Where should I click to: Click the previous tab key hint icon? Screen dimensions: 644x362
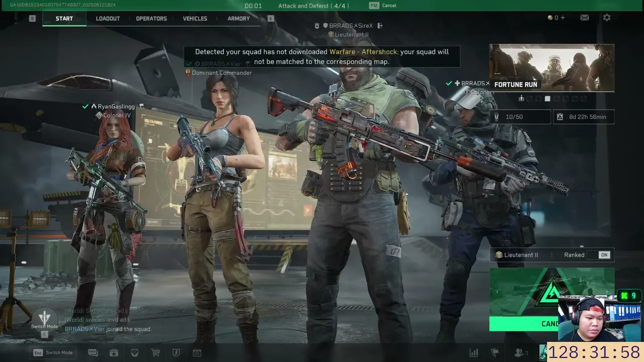[x=32, y=19]
